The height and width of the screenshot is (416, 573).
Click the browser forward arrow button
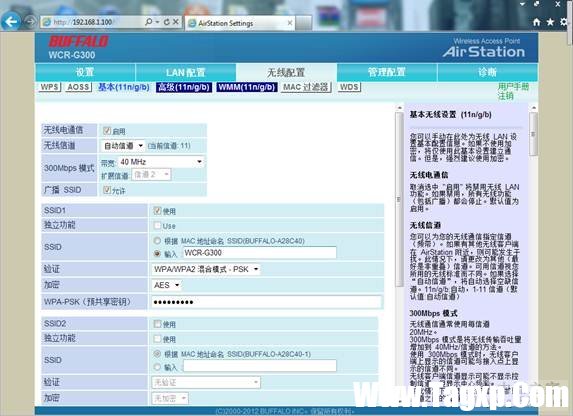31,22
